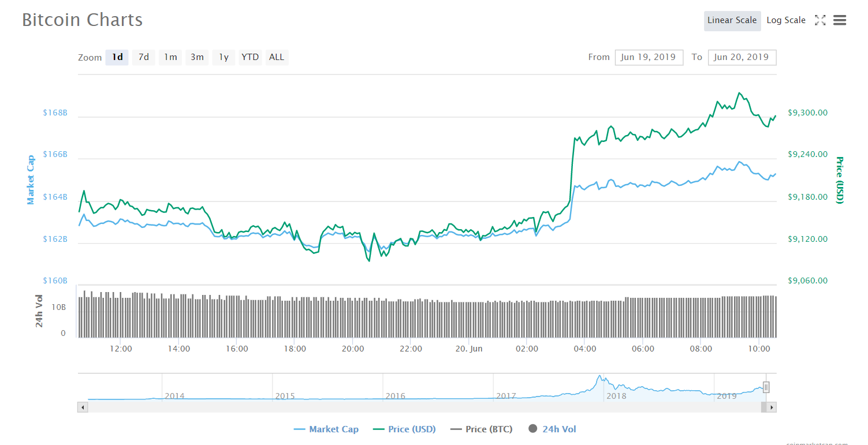The width and height of the screenshot is (868, 445).
Task: Click the 02:00 time axis label
Action: pyautogui.click(x=527, y=349)
